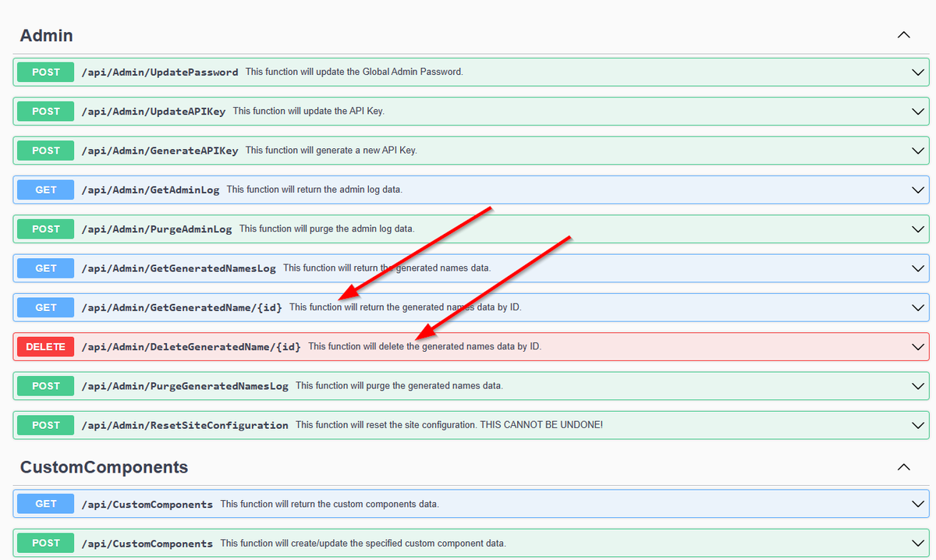This screenshot has height=560, width=936.
Task: Expand the ResetSiteConfiguration endpoint chevron
Action: pyautogui.click(x=918, y=425)
